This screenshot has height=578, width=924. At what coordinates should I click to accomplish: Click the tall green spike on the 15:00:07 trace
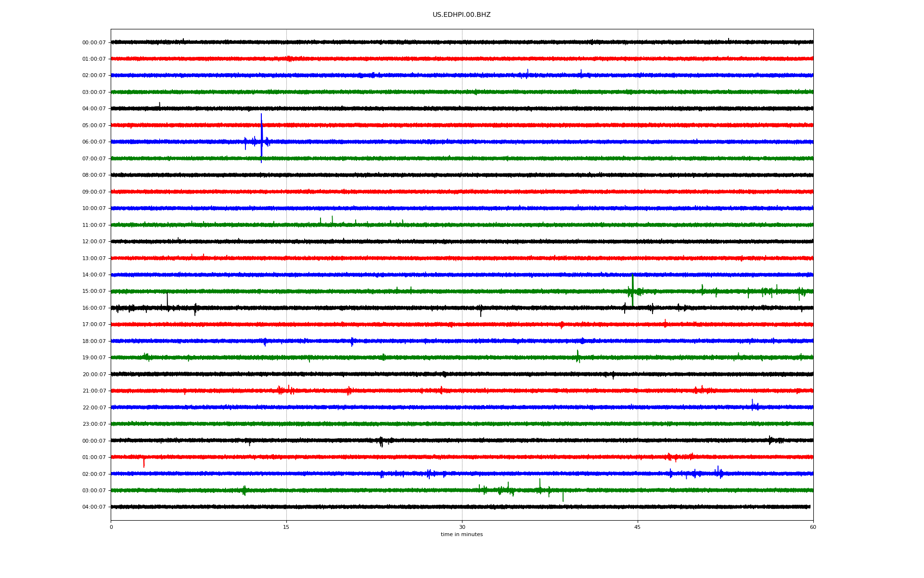632,289
